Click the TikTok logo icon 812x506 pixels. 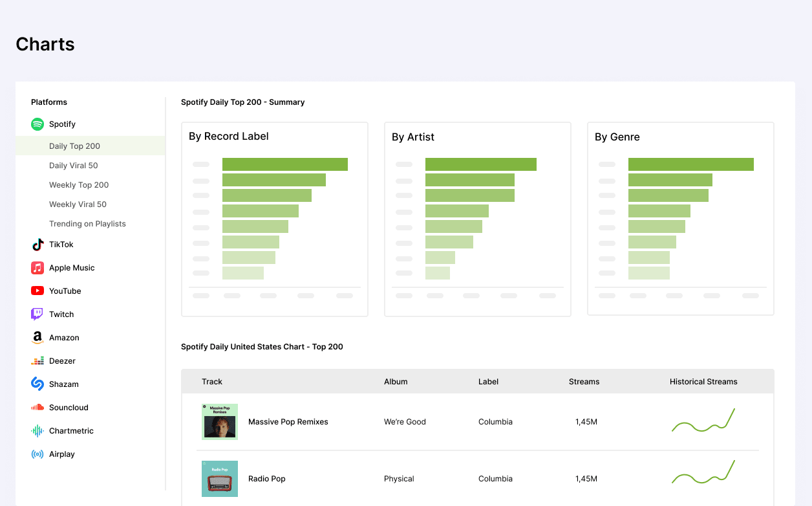click(37, 245)
